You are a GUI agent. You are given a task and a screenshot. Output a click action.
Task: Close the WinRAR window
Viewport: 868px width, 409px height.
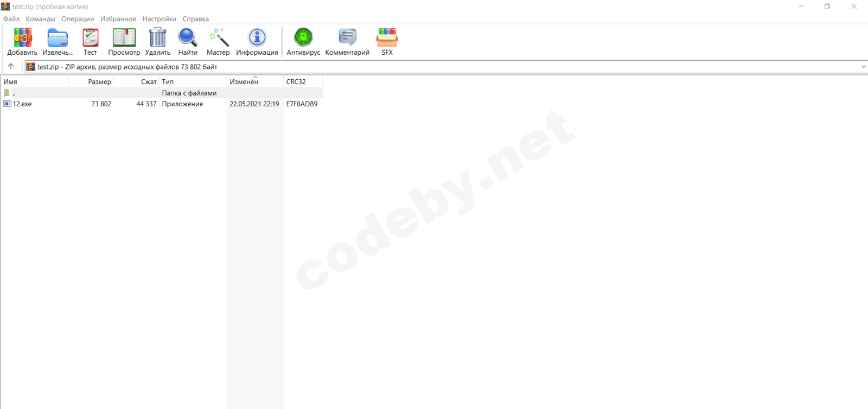(854, 7)
